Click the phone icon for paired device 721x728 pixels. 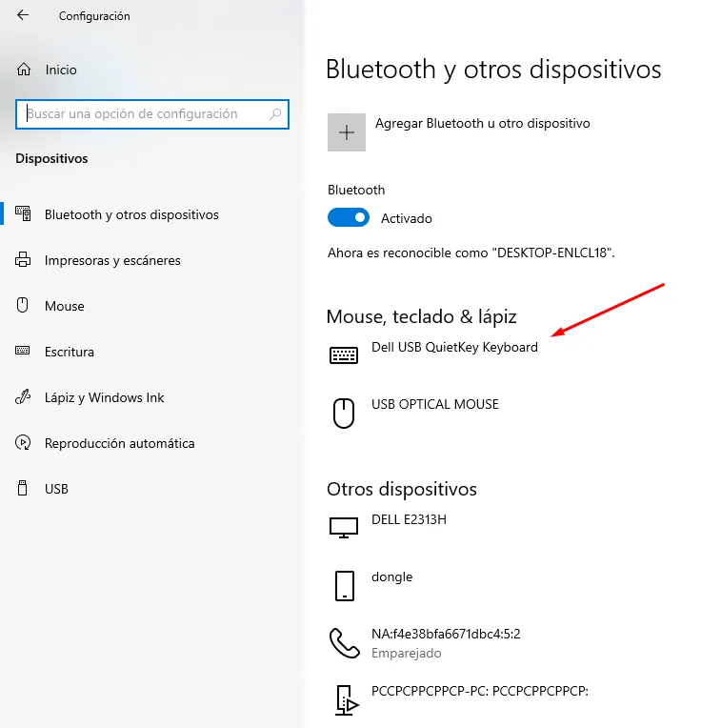(x=344, y=643)
